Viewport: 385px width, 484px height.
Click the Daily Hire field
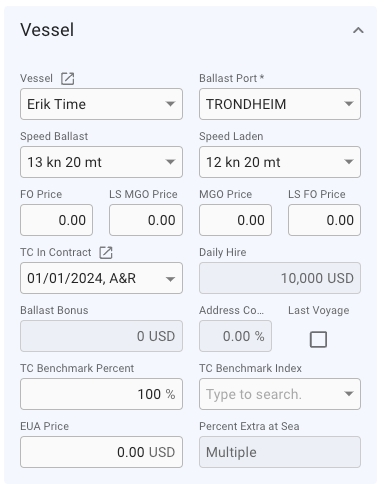pyautogui.click(x=280, y=278)
